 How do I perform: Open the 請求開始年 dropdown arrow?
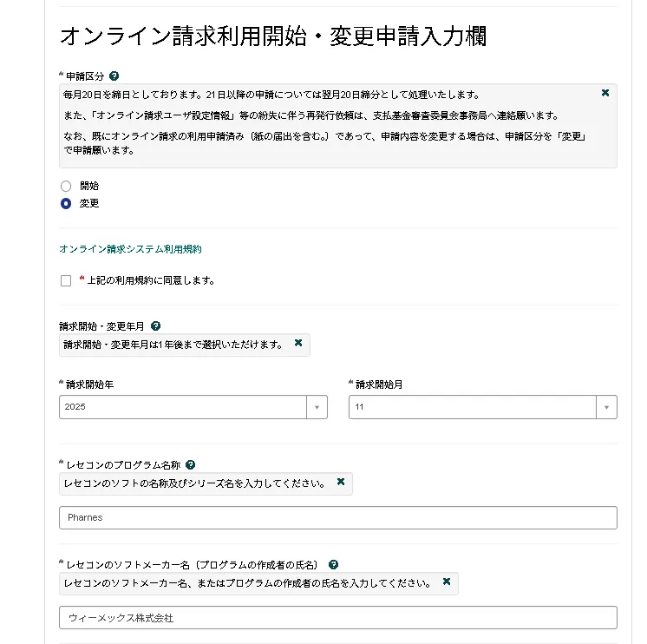(317, 407)
